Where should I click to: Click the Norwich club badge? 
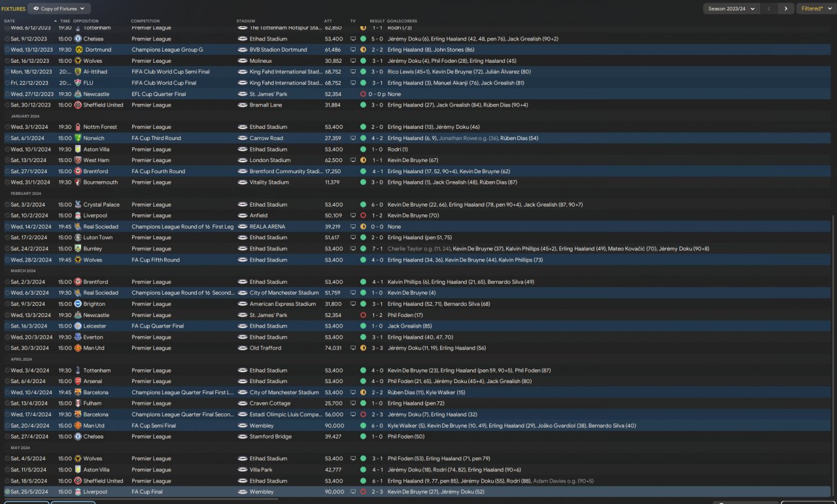coord(78,138)
